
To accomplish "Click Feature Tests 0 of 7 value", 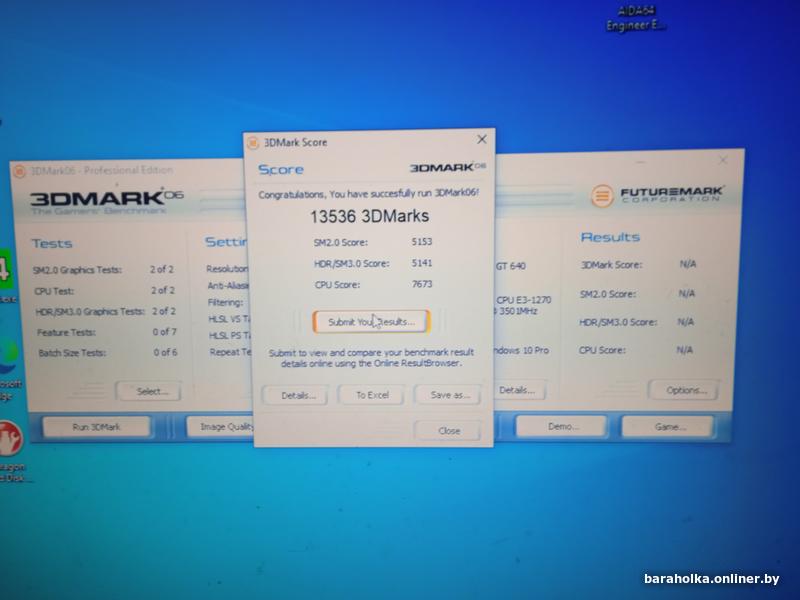I will pos(165,332).
